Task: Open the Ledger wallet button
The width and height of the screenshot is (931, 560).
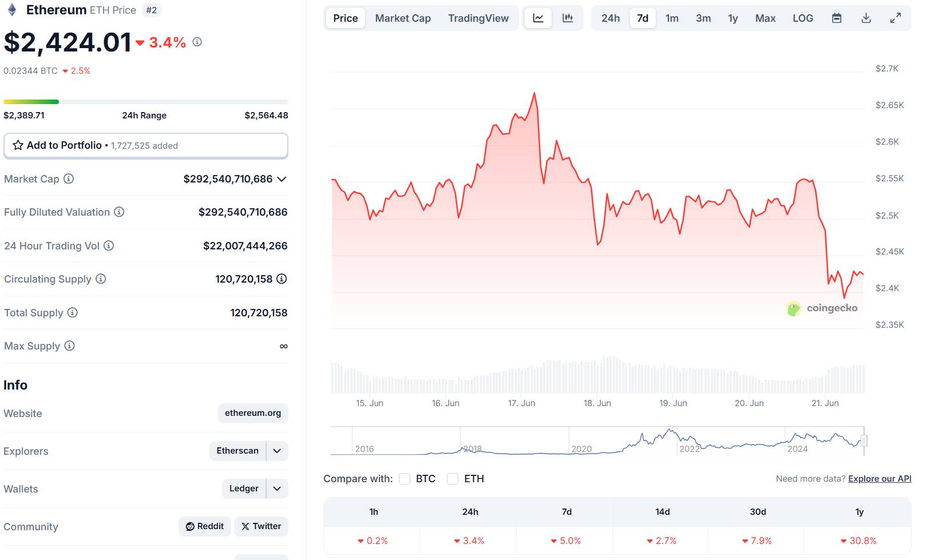Action: tap(244, 488)
